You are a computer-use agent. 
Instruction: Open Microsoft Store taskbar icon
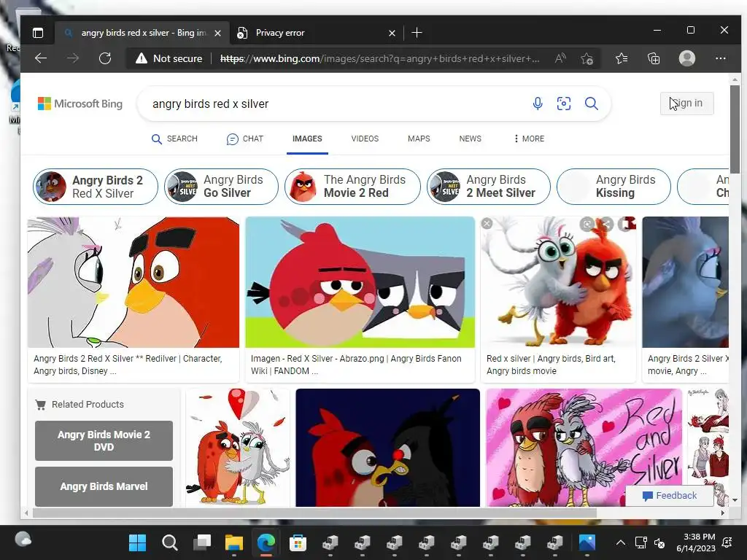(298, 542)
